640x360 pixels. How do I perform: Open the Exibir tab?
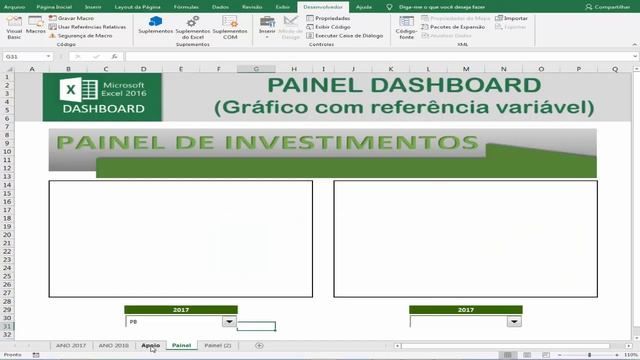282,7
